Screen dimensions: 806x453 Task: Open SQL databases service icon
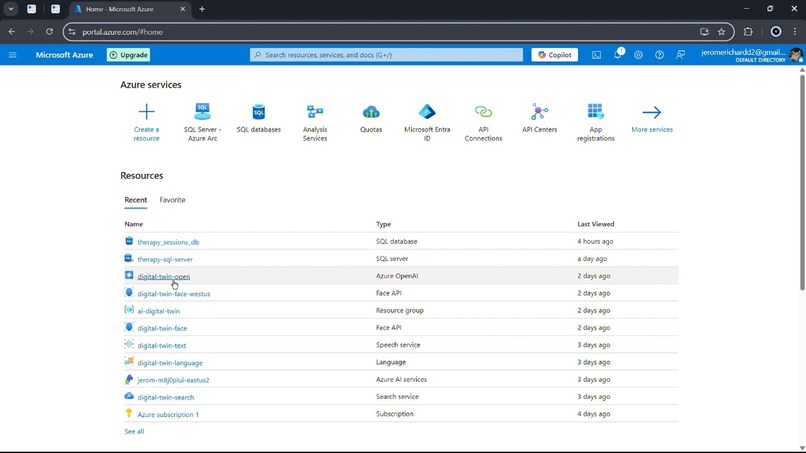coord(259,112)
